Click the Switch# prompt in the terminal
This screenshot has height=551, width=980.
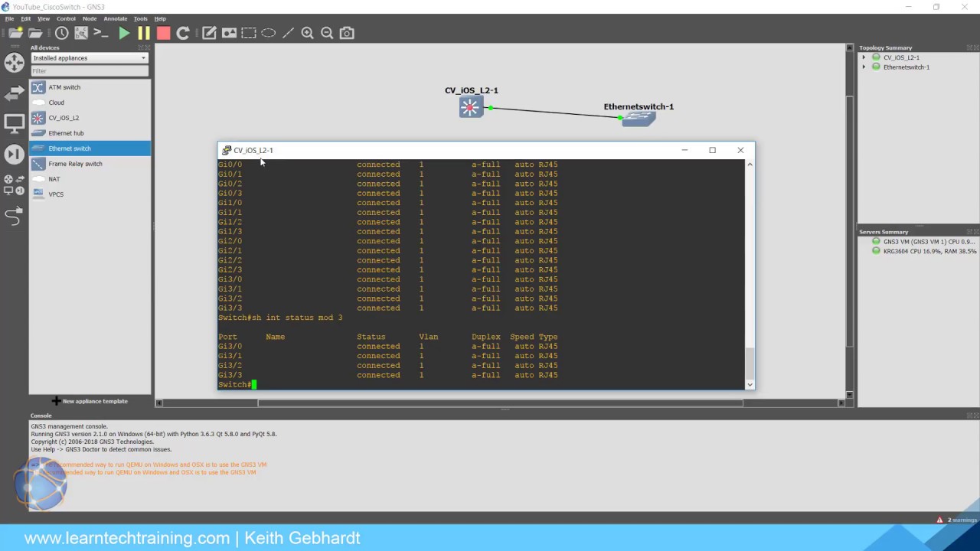(235, 384)
